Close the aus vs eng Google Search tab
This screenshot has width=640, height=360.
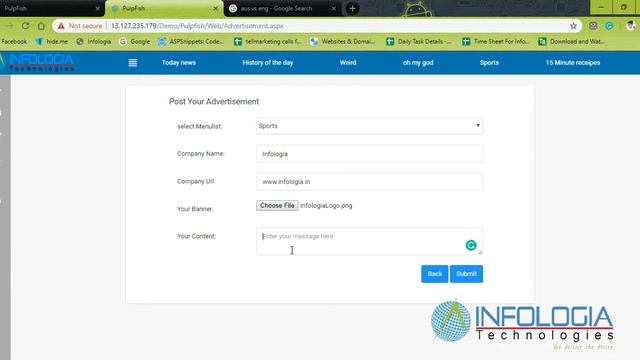(x=333, y=8)
